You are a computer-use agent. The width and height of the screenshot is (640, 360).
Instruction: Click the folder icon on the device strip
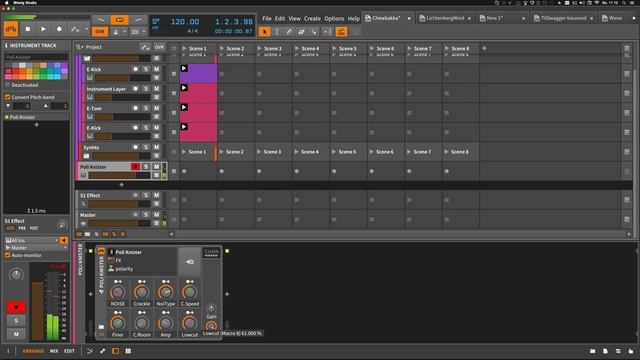(101, 327)
